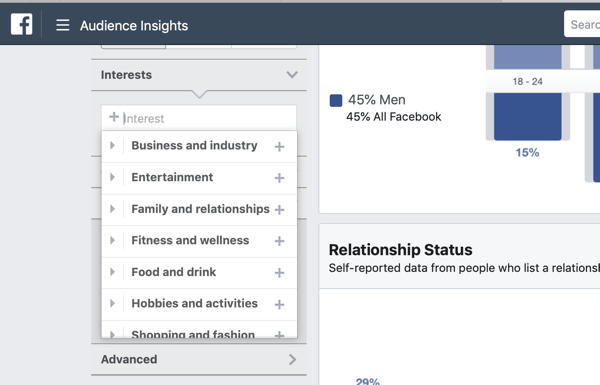Viewport: 600px width, 385px height.
Task: Expand Business and industry category arrow
Action: point(112,145)
